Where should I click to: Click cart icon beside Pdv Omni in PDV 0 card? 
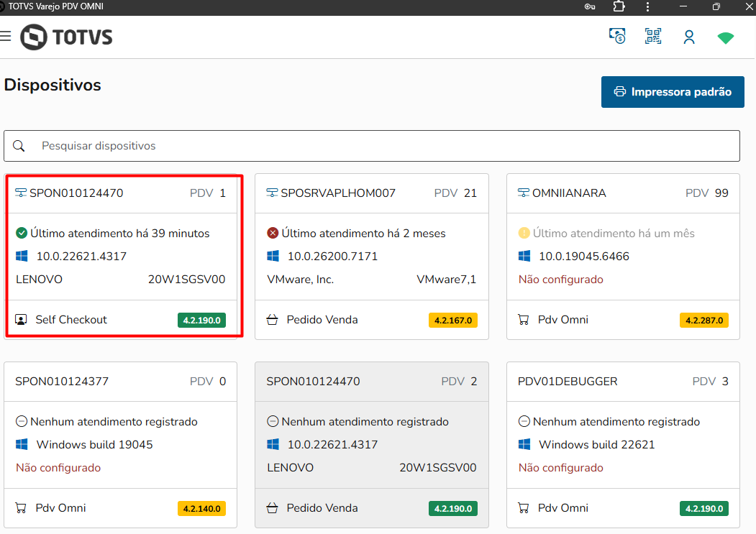coord(21,508)
